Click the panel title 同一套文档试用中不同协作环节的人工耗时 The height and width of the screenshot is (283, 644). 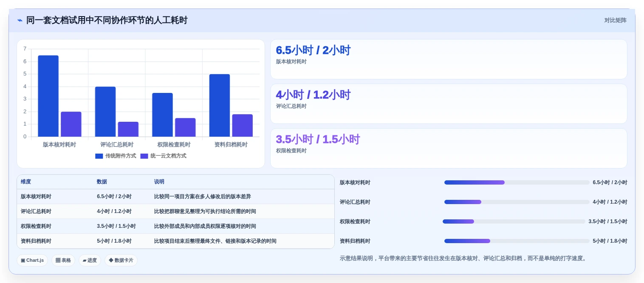pyautogui.click(x=107, y=20)
